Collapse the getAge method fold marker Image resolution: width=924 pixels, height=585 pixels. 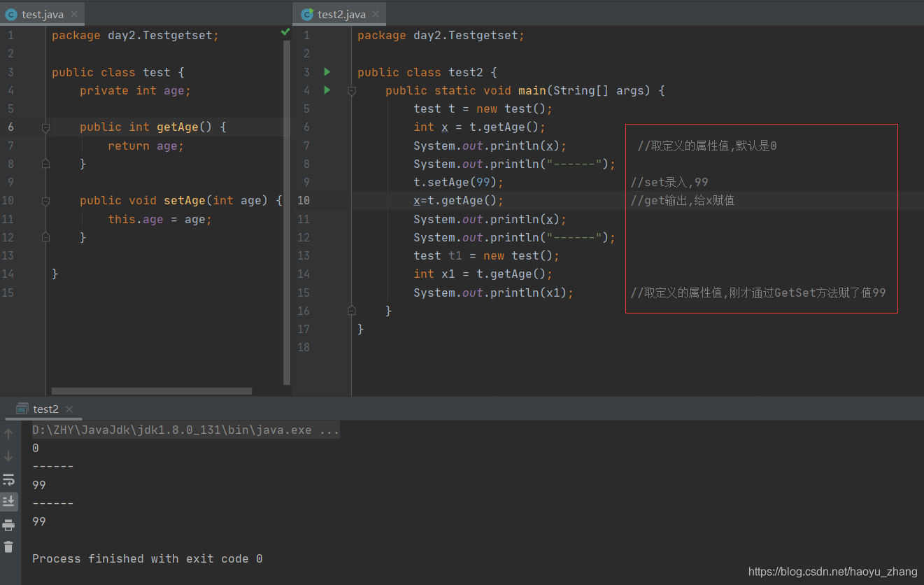tap(45, 127)
